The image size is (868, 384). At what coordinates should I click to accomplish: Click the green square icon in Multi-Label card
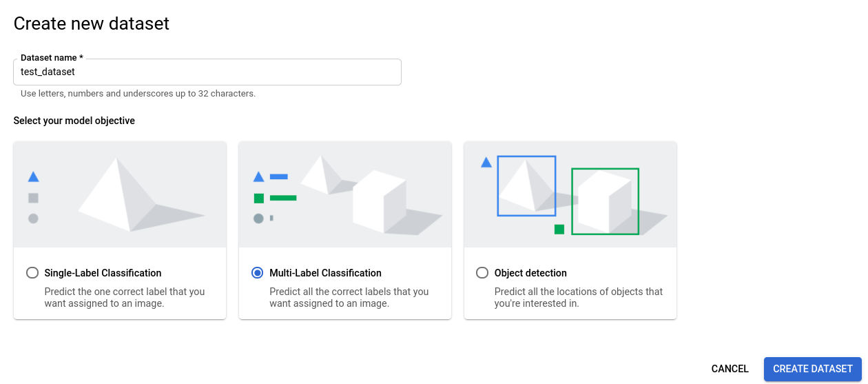259,199
